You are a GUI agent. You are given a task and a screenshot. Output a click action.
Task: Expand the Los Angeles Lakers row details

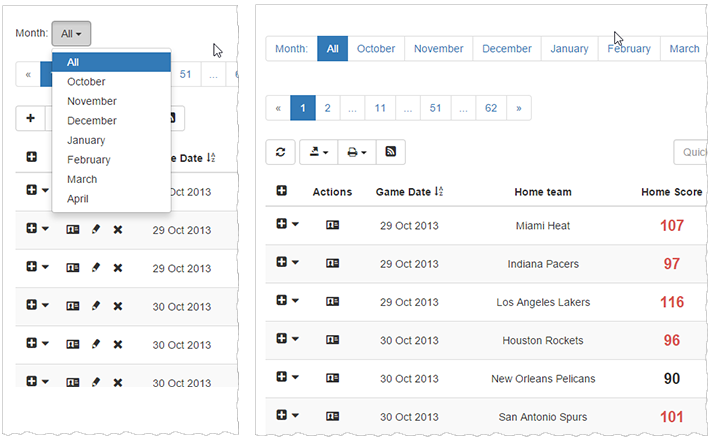(282, 300)
